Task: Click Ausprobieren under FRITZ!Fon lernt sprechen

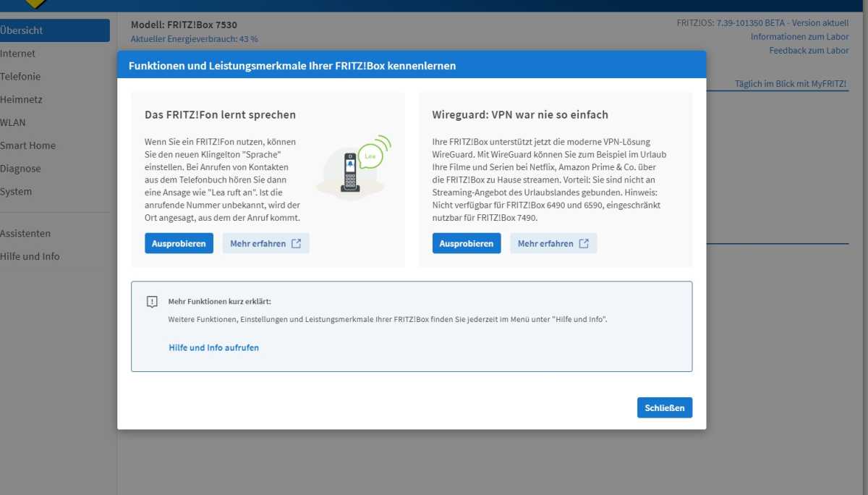Action: 179,243
